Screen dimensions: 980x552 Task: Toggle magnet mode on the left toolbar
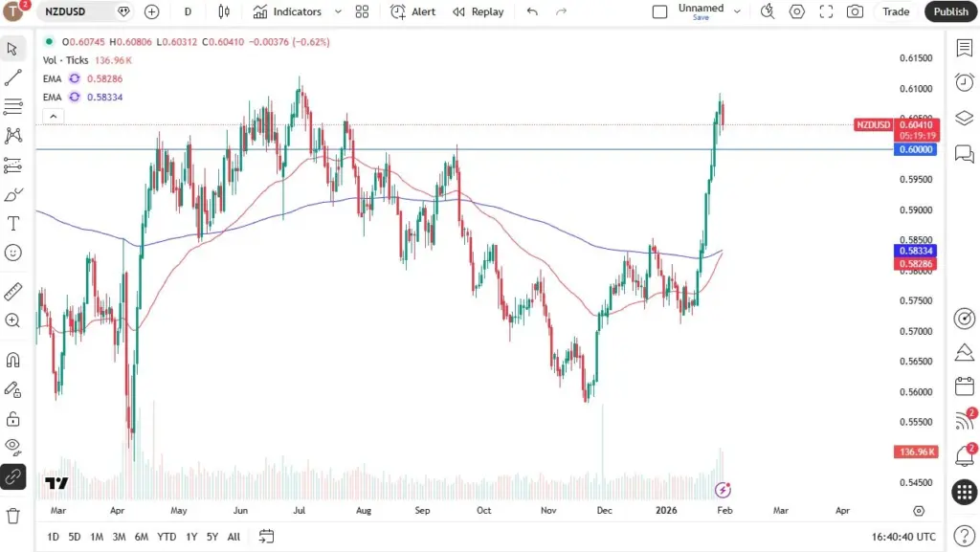click(x=13, y=360)
